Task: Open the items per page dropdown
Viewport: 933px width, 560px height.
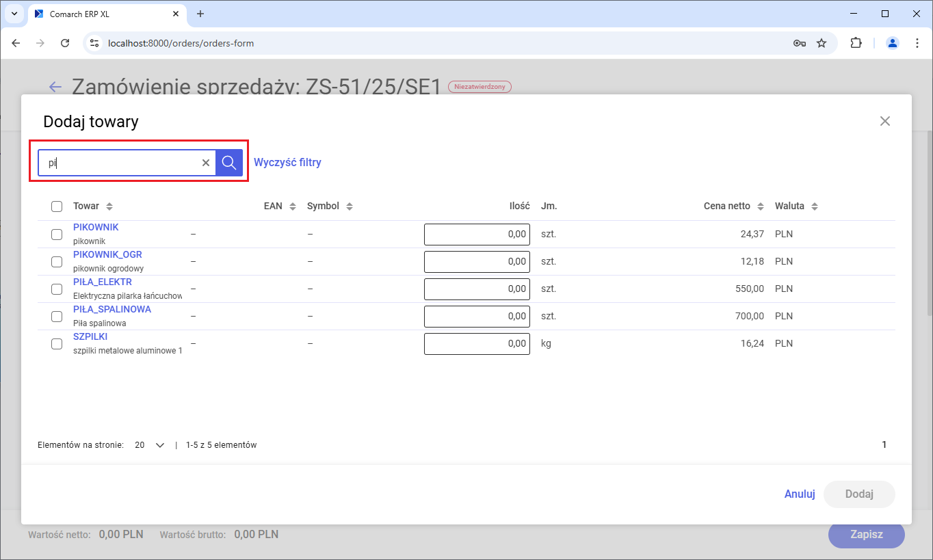Action: [x=150, y=445]
